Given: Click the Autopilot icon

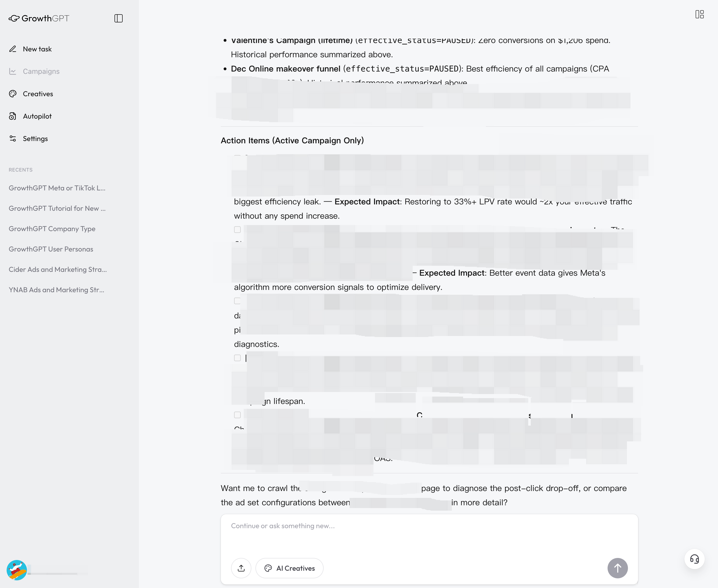Looking at the screenshot, I should point(13,116).
